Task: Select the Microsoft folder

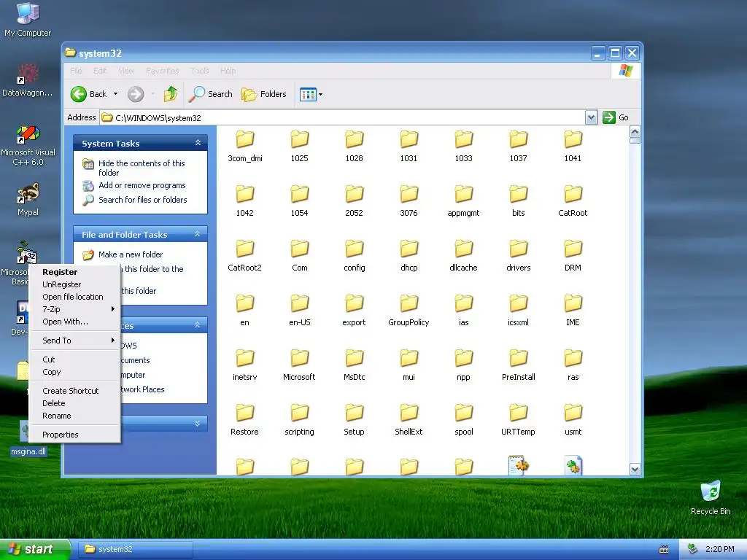Action: 299,365
